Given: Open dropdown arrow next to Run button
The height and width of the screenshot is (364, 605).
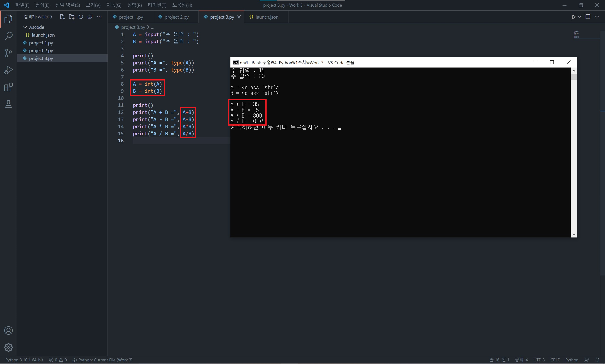Looking at the screenshot, I should pos(580,17).
